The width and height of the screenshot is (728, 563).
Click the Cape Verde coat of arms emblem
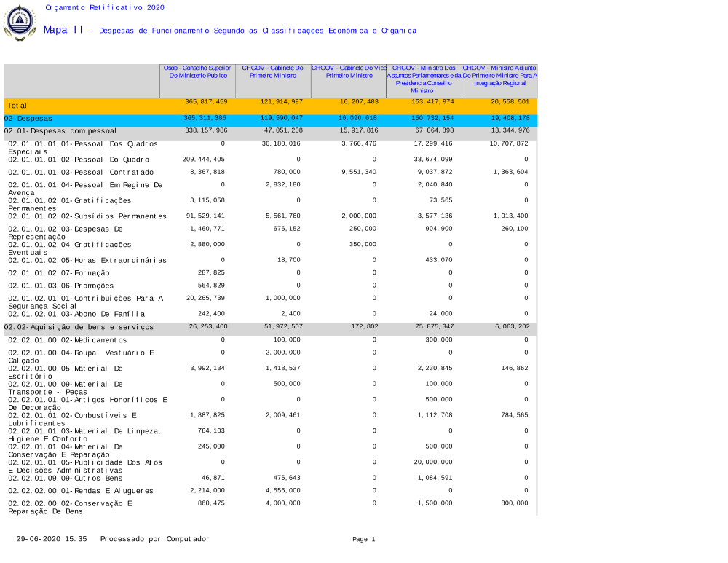20,23
